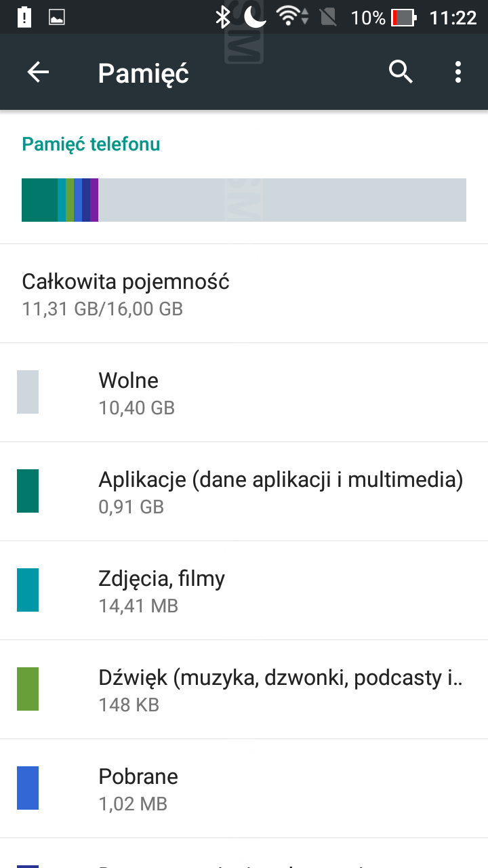The image size is (488, 868).
Task: Tap the back arrow in header
Action: pyautogui.click(x=39, y=73)
